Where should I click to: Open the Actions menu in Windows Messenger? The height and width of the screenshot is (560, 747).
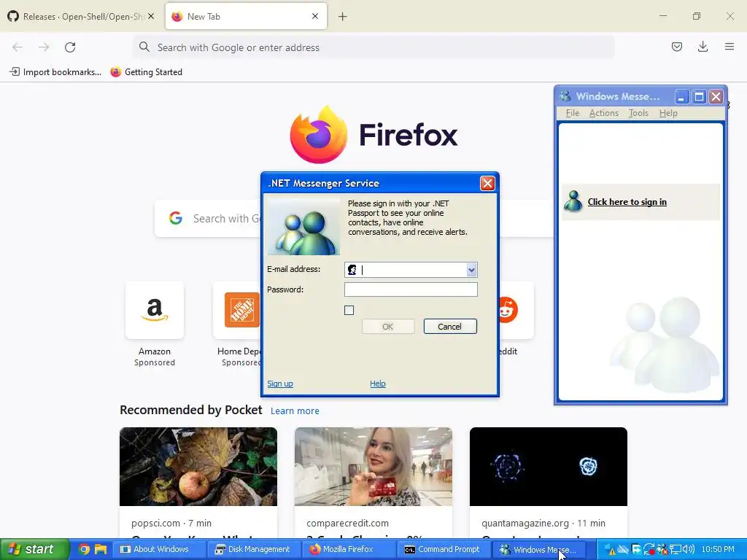[x=603, y=113]
